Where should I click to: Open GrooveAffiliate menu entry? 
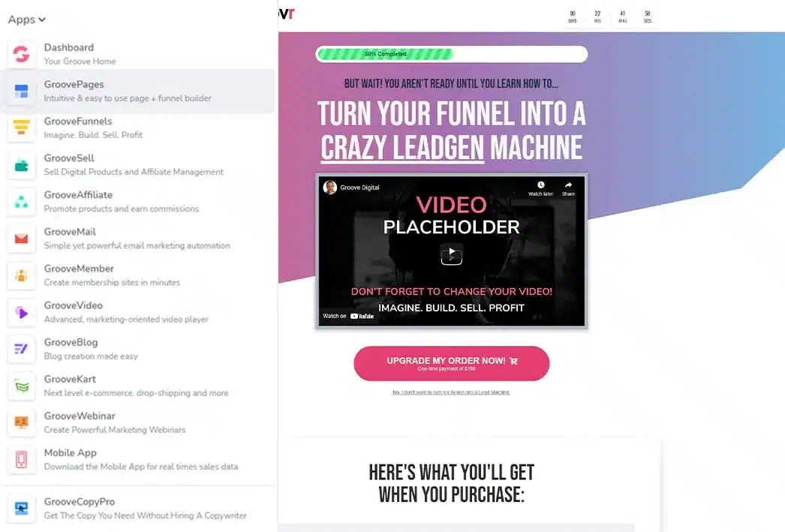pyautogui.click(x=78, y=195)
